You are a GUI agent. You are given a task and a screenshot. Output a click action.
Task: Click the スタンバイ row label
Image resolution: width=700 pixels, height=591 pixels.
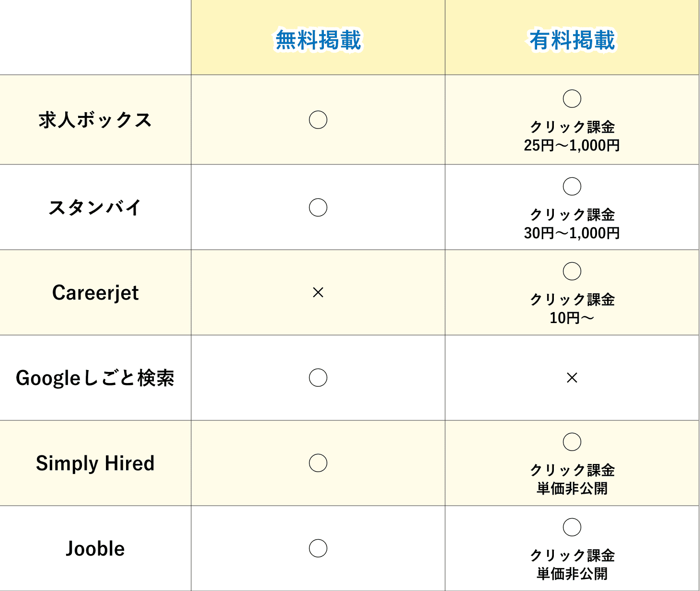click(x=95, y=208)
